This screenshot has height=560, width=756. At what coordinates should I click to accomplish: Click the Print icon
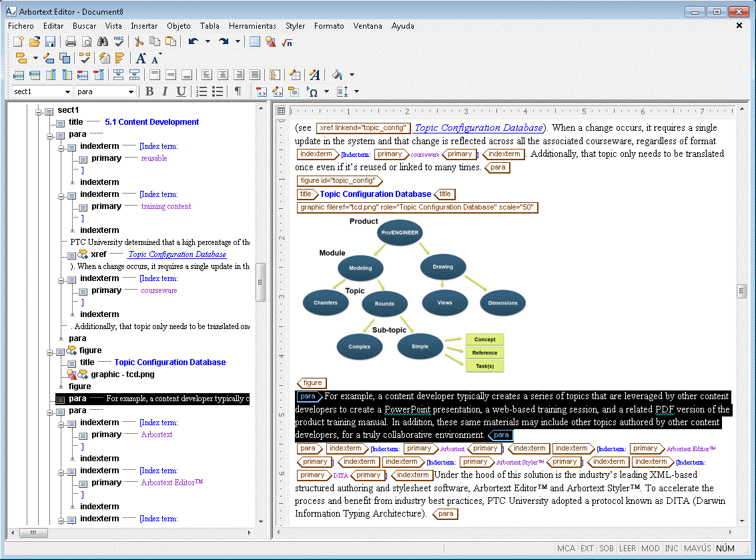pyautogui.click(x=70, y=42)
